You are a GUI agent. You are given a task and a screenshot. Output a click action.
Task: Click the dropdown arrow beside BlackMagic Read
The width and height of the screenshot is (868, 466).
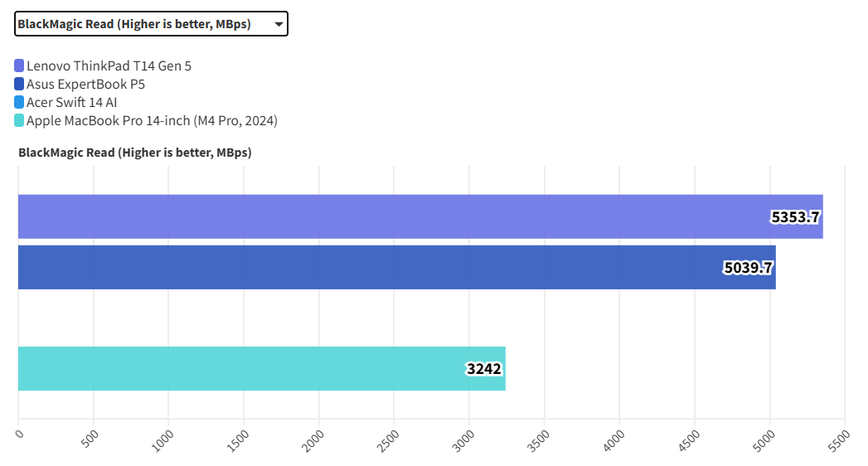click(x=279, y=25)
